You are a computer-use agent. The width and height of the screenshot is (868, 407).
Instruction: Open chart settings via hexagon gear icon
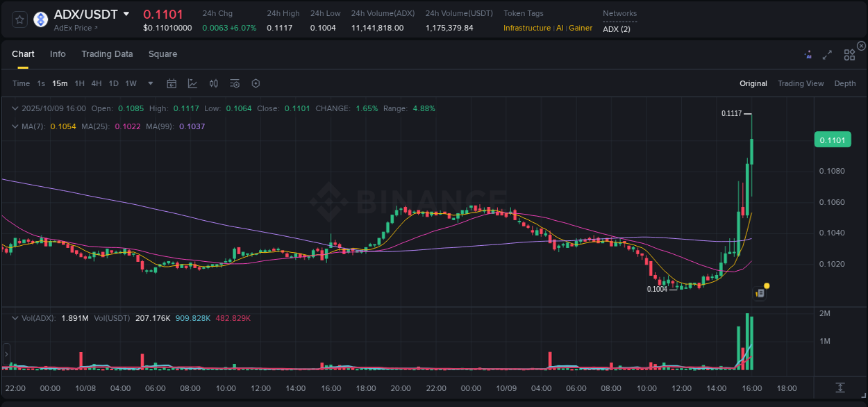click(256, 83)
